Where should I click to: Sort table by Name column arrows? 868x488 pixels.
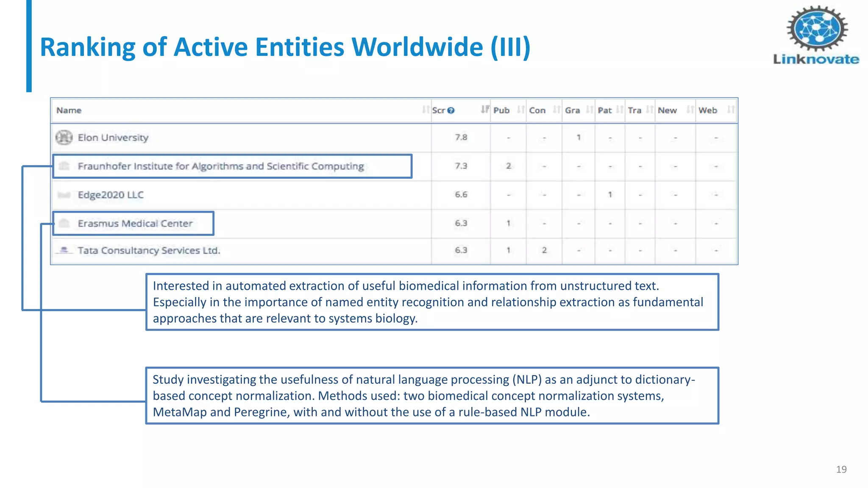[426, 110]
